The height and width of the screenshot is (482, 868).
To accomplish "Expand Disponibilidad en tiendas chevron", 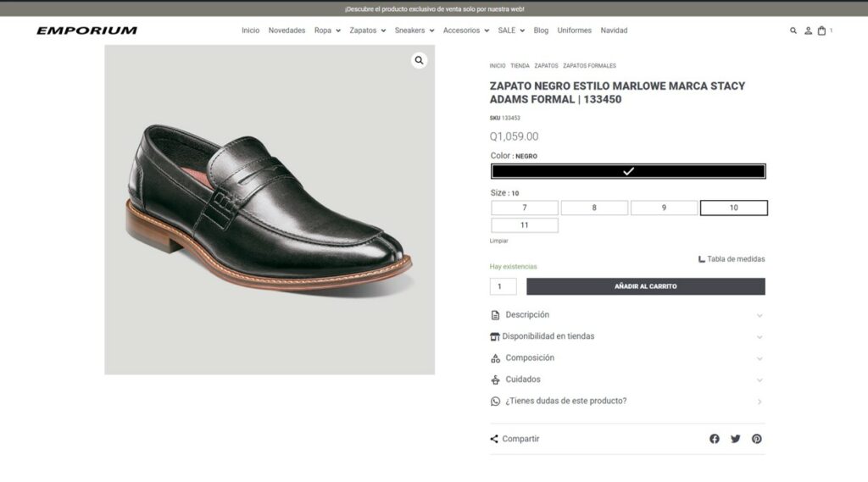I will (759, 337).
